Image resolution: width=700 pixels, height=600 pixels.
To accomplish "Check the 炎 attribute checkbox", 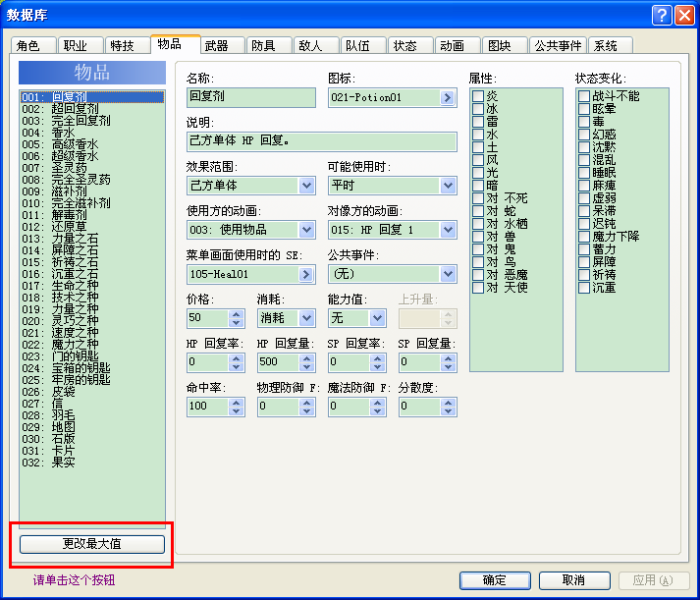I will coord(478,96).
